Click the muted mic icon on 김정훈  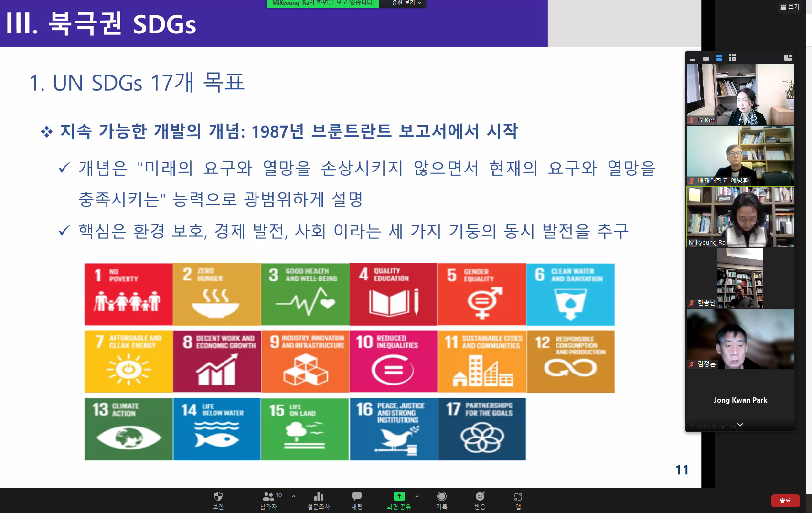tap(692, 364)
